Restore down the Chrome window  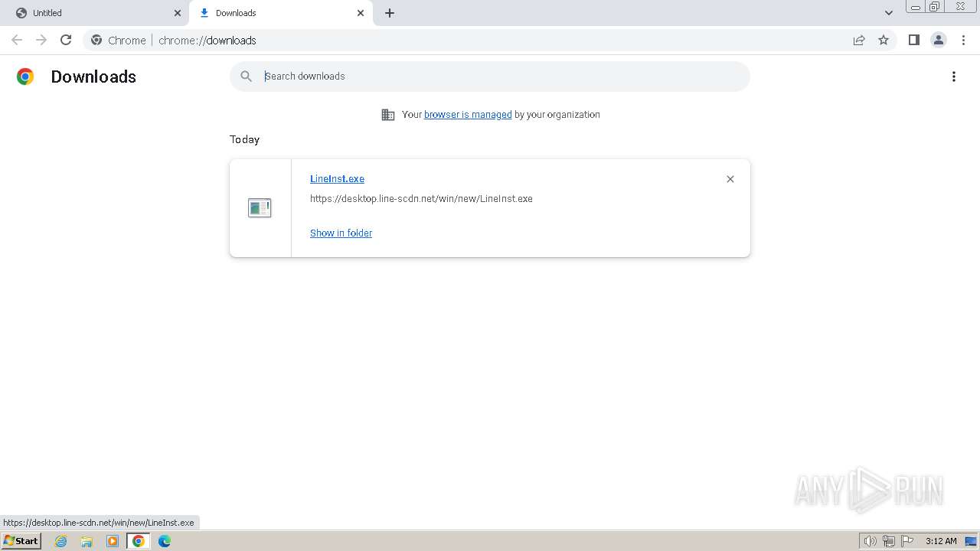(935, 7)
